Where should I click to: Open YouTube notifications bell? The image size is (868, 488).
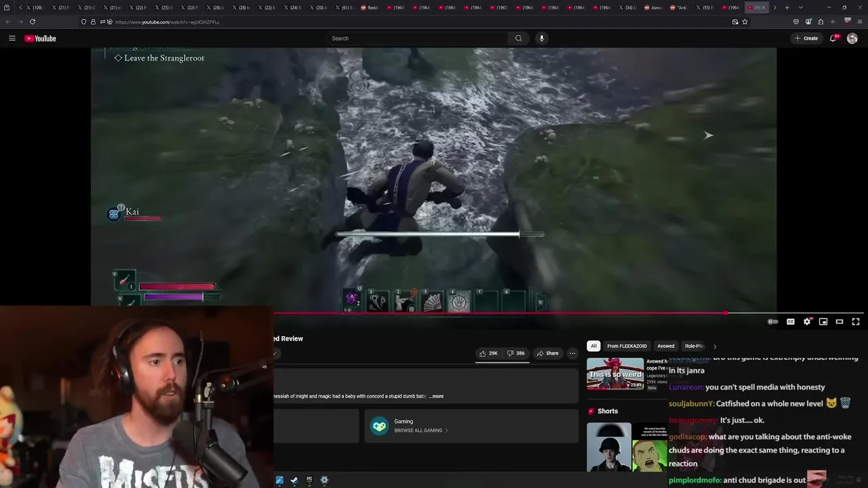coord(833,39)
